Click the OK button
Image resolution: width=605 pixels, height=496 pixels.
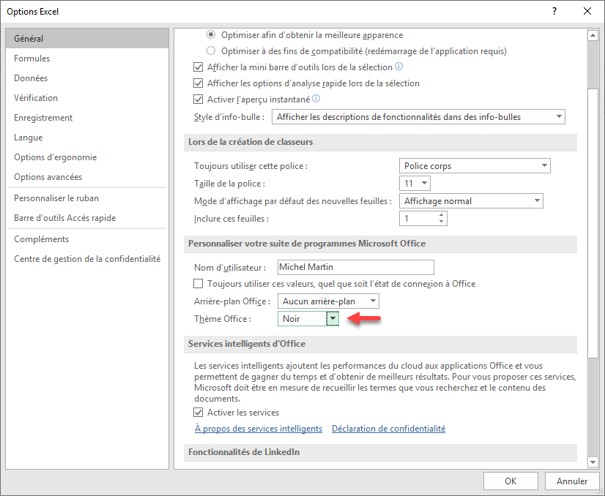(x=510, y=481)
